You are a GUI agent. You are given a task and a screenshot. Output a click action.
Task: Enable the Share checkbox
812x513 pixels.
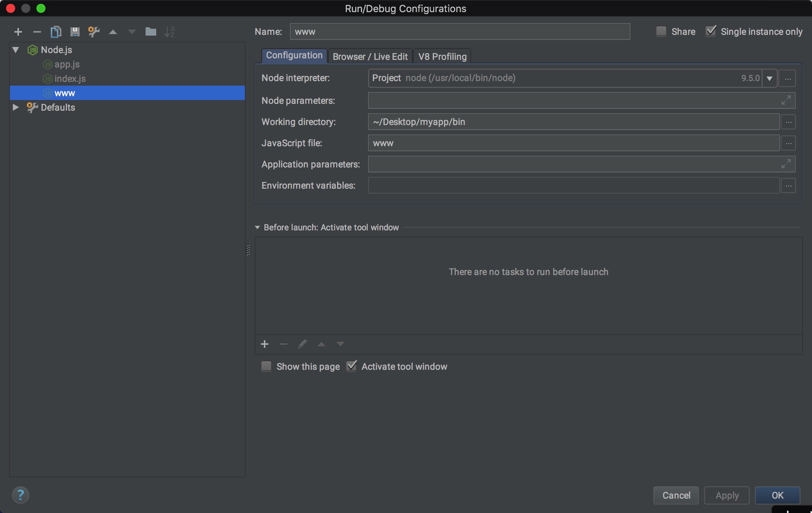point(661,31)
